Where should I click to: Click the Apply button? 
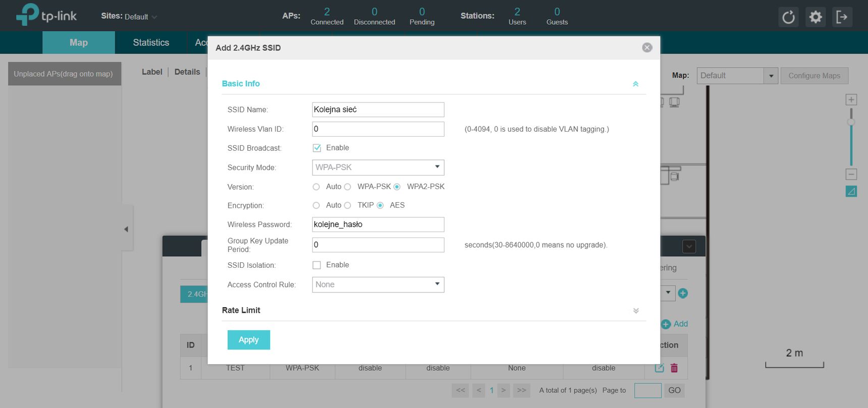click(249, 340)
